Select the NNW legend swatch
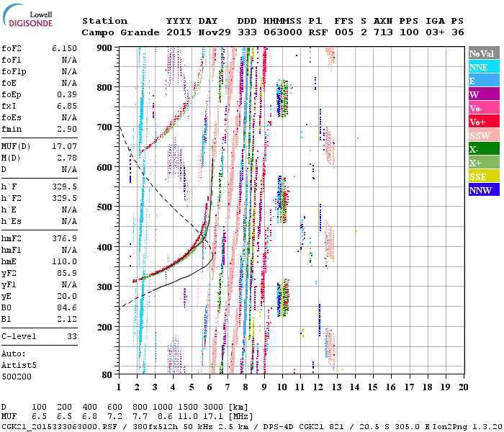504x432 pixels. [x=484, y=190]
